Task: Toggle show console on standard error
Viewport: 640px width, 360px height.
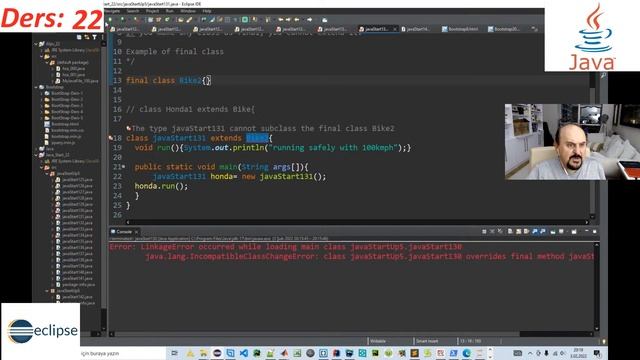Action: [543, 231]
